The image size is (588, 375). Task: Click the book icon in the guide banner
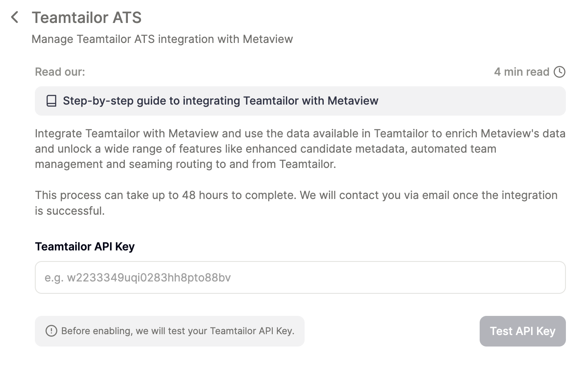tap(51, 101)
